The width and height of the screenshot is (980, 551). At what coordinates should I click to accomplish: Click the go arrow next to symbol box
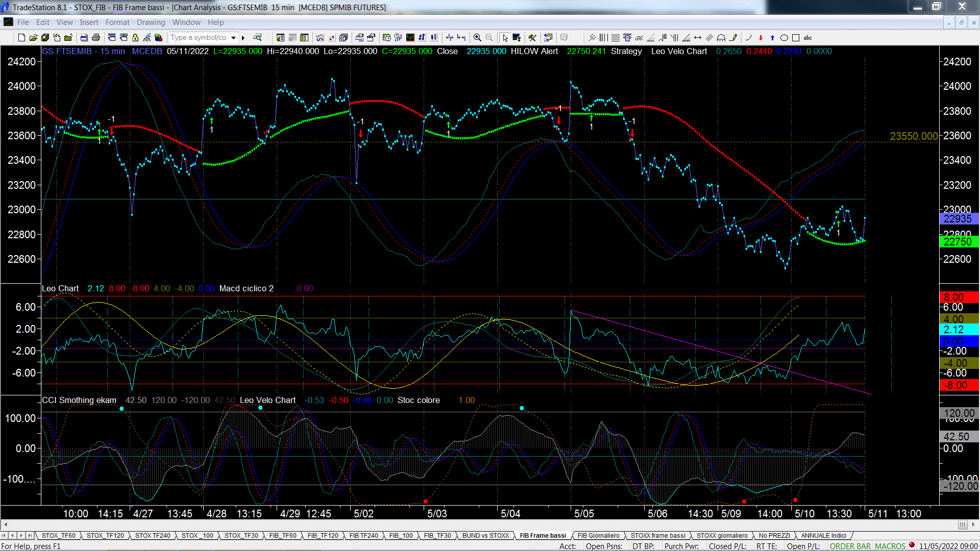click(243, 38)
